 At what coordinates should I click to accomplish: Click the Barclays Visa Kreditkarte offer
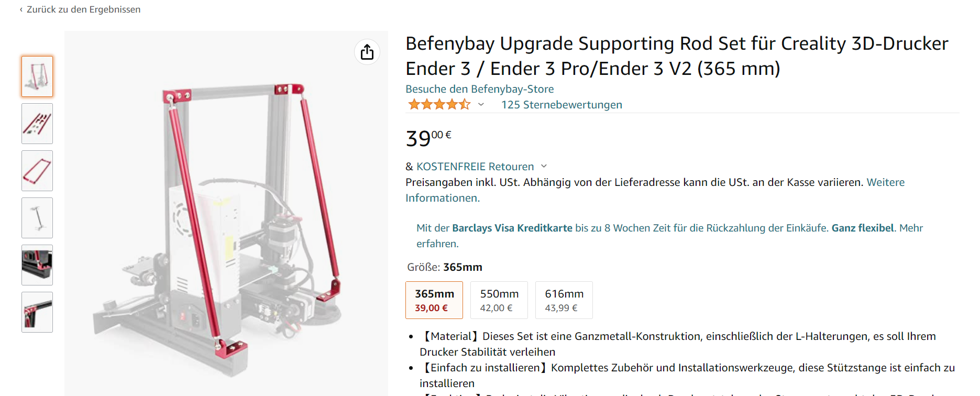point(512,228)
